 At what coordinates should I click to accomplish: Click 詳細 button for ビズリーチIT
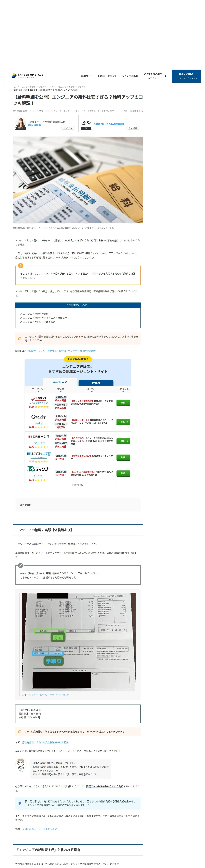(x=123, y=441)
